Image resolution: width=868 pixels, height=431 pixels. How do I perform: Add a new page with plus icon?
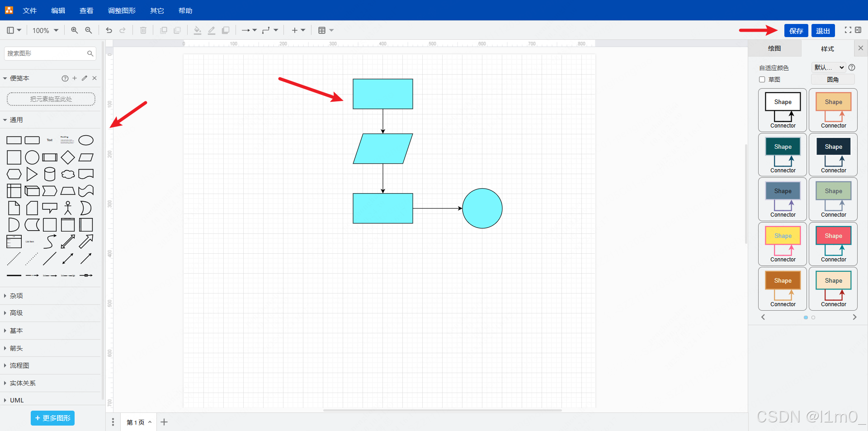tap(164, 422)
